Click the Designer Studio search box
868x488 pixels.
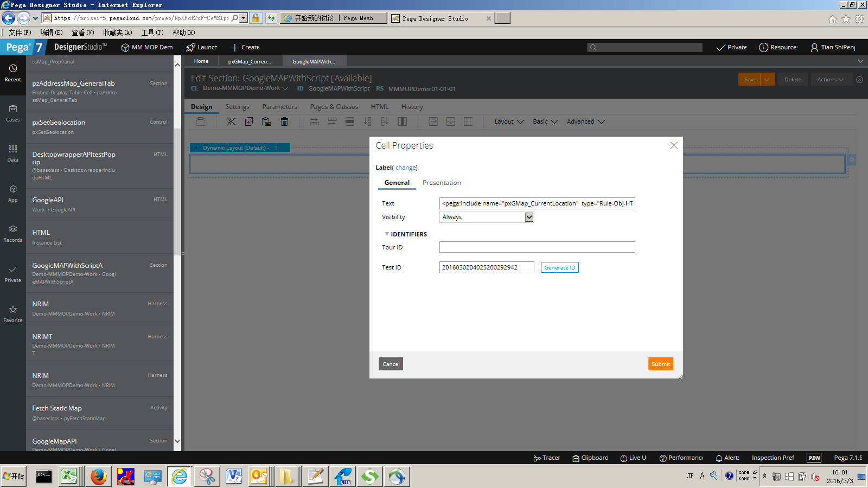point(644,47)
